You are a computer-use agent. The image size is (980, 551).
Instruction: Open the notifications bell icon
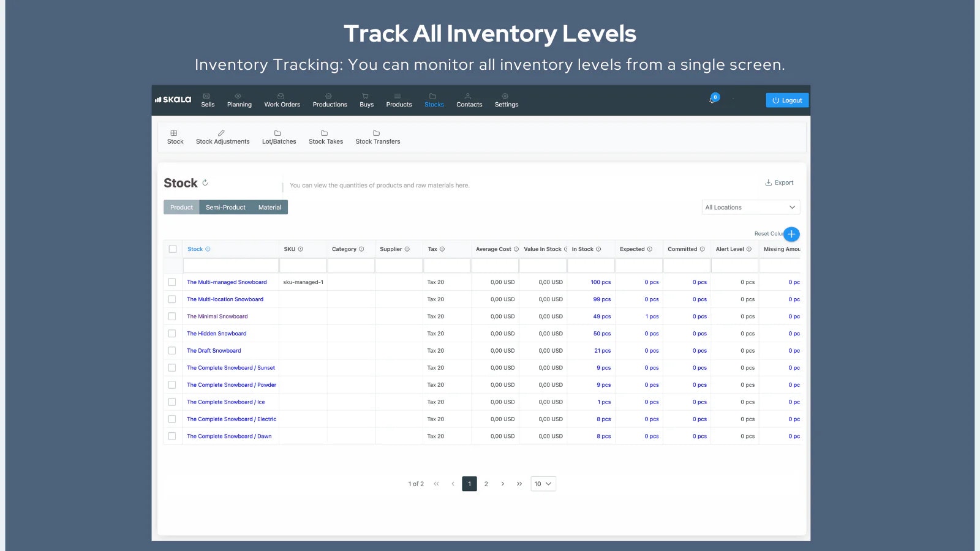[713, 99]
